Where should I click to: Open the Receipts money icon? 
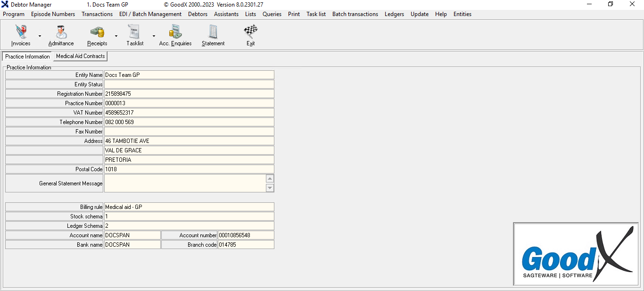coord(97,33)
